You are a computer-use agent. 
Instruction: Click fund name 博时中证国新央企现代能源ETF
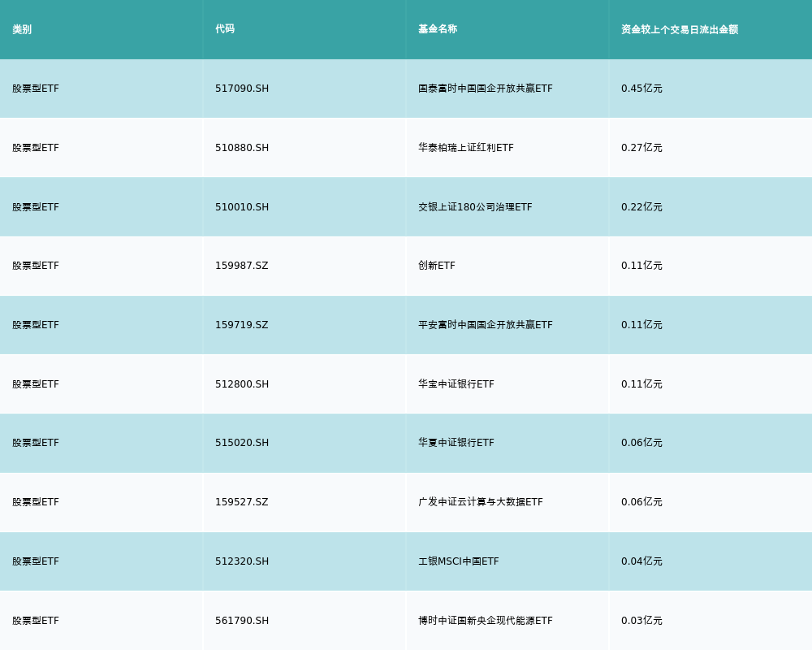click(x=486, y=621)
